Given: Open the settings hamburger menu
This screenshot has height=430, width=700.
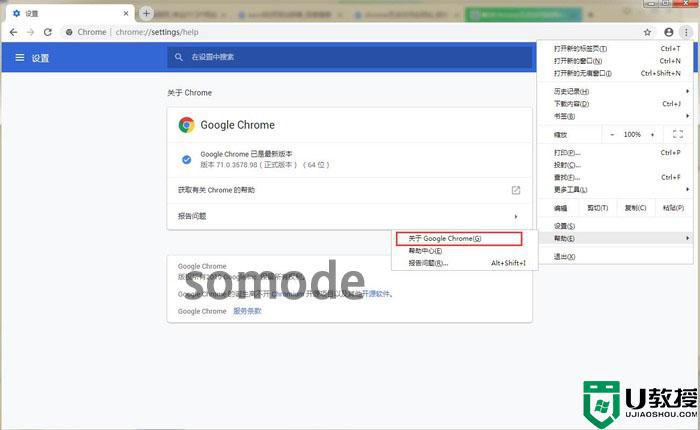Looking at the screenshot, I should (x=20, y=58).
